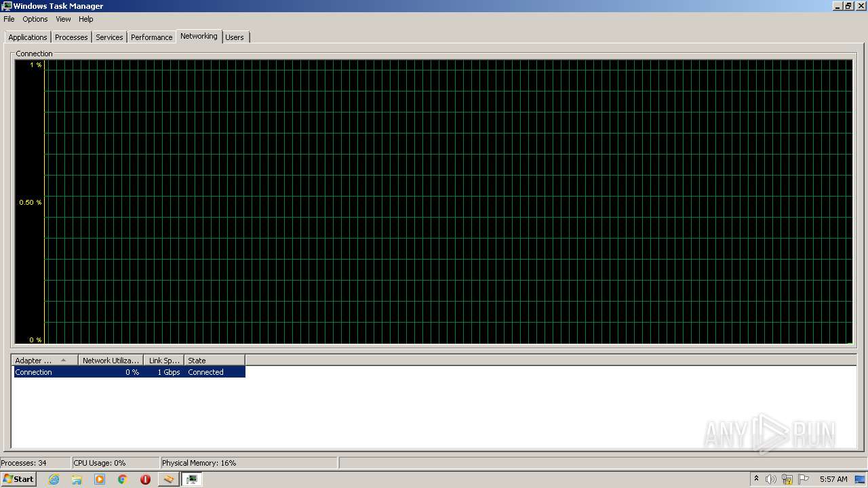The height and width of the screenshot is (488, 868).
Task: Switch to the Performance tab
Action: (151, 37)
